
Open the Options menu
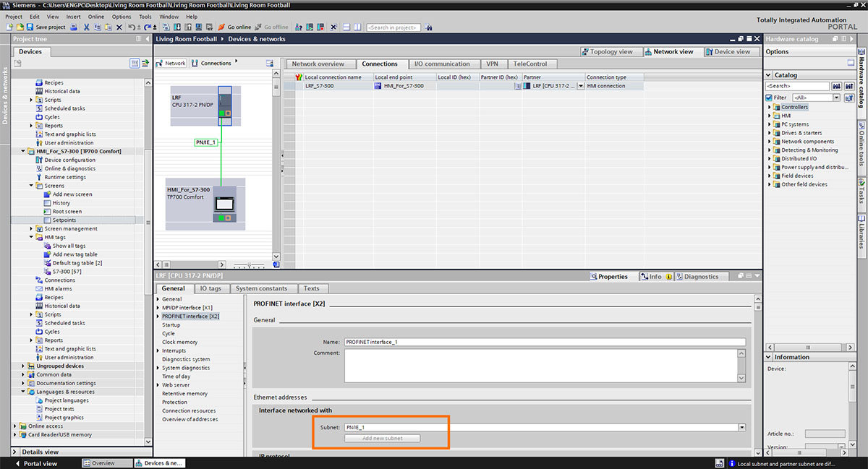click(x=122, y=16)
